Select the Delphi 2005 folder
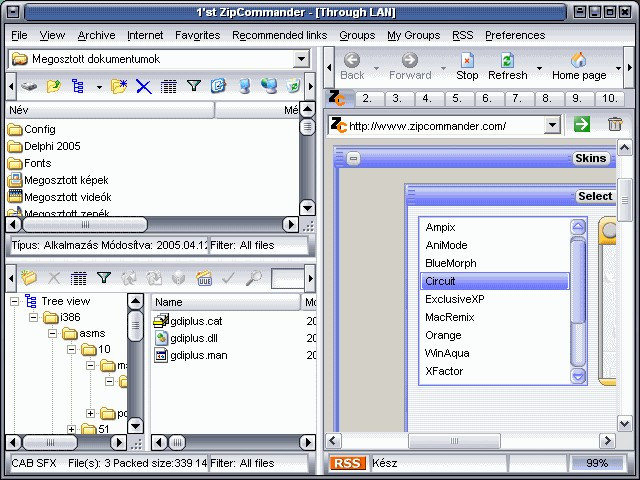640x480 pixels. pos(44,146)
